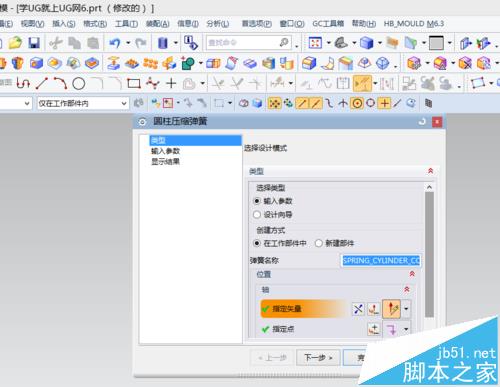Collapse the 轴 section chevron
Screen dimensions: 500x387
pyautogui.click(x=407, y=289)
